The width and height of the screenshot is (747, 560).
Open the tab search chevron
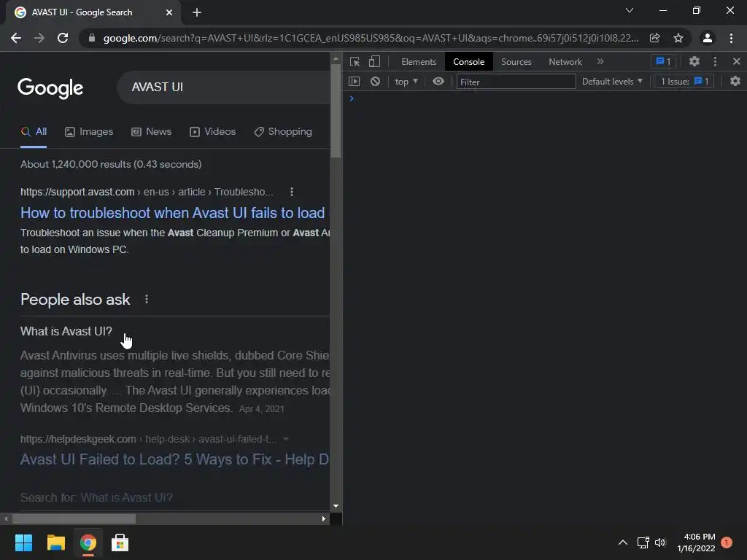[630, 10]
